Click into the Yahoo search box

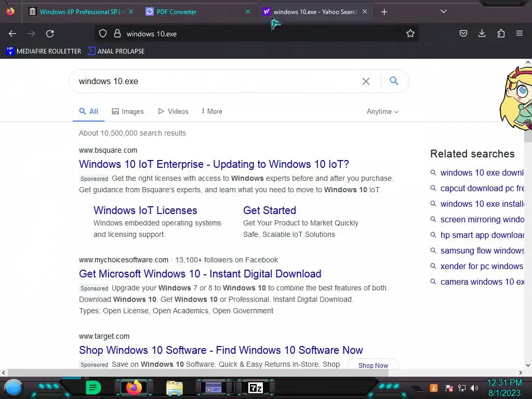tap(217, 81)
